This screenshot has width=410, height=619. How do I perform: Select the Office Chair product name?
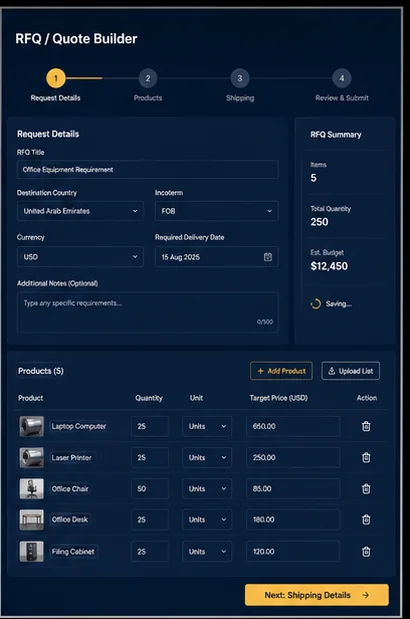(70, 489)
